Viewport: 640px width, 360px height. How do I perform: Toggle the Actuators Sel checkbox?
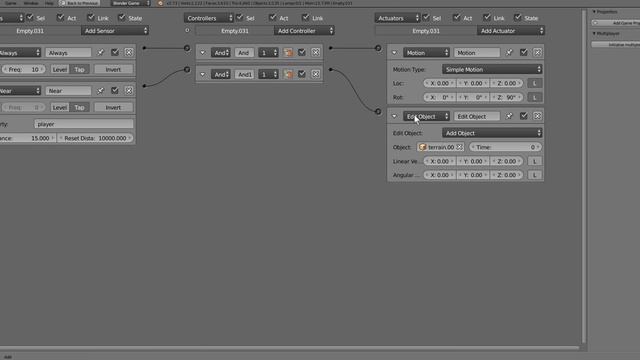[426, 18]
